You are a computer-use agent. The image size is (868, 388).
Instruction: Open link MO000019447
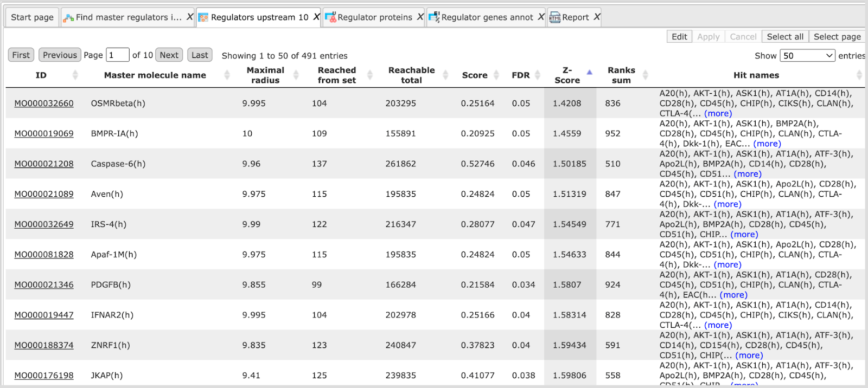[44, 315]
